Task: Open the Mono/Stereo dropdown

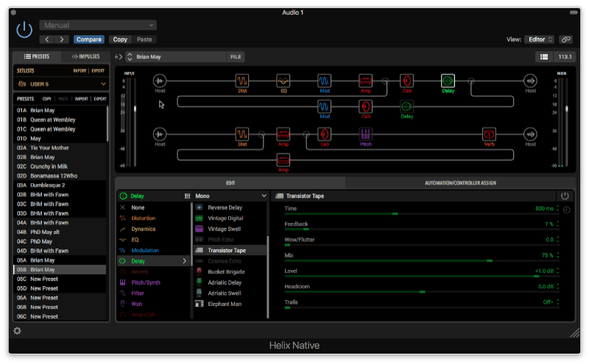Action: tap(230, 196)
